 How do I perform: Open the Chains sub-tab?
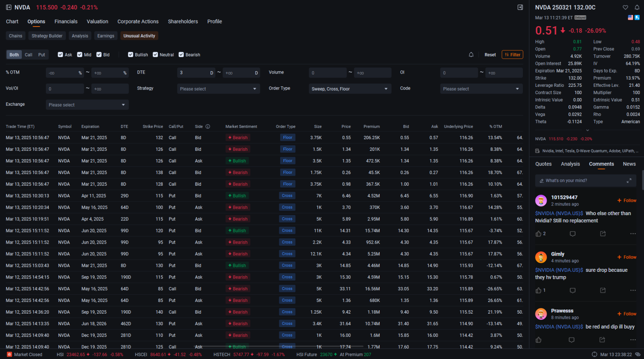pyautogui.click(x=16, y=36)
